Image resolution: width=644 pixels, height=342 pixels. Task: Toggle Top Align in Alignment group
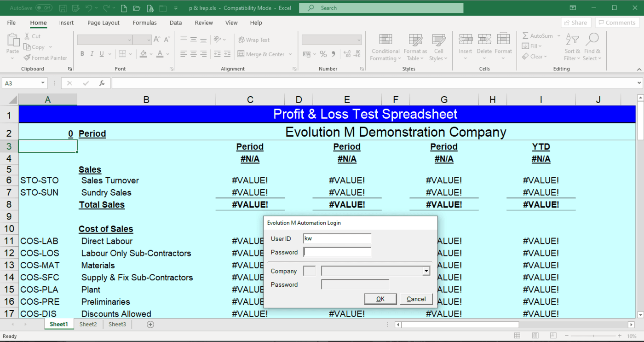click(184, 40)
